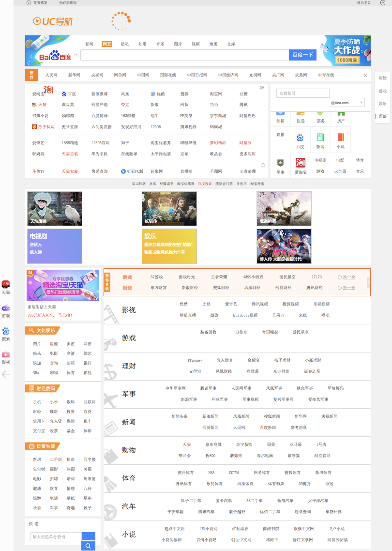Click the 百度一下 search button
The height and width of the screenshot is (551, 392).
[302, 55]
